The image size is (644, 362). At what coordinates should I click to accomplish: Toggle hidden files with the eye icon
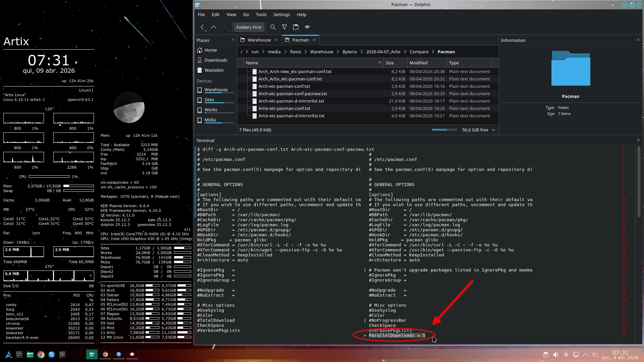coord(307,27)
